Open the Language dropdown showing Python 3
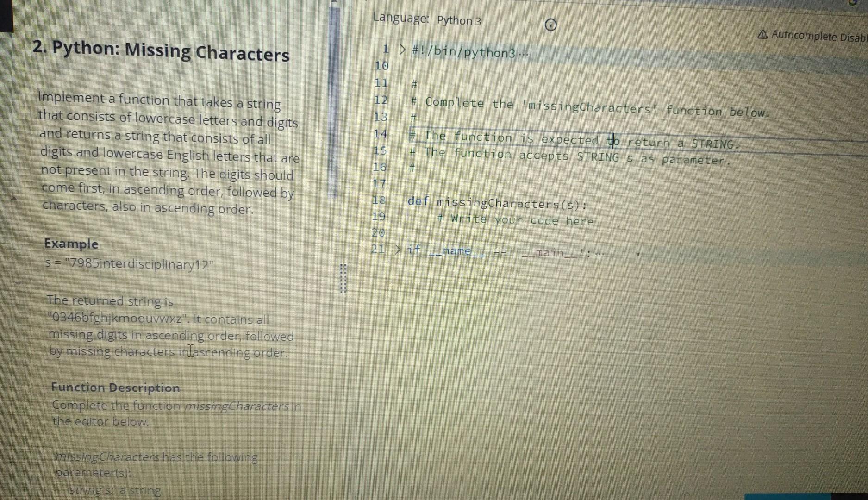Viewport: 868px width, 500px height. 458,20
